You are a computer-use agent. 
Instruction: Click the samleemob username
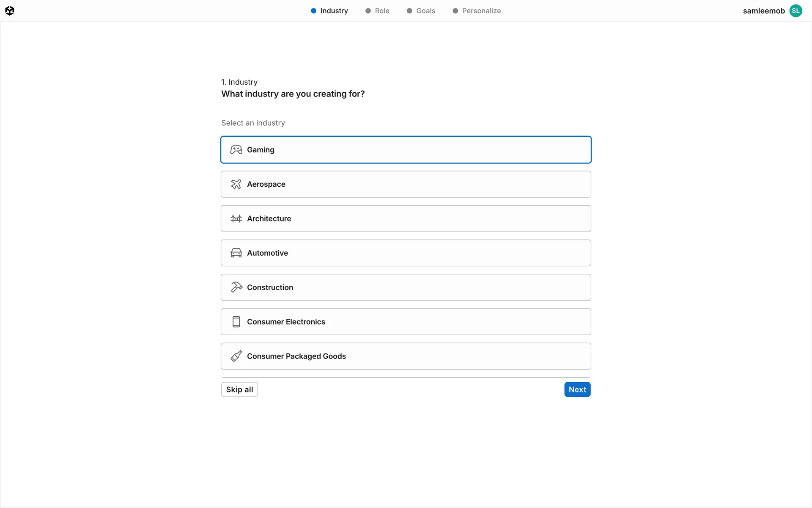[x=763, y=11]
